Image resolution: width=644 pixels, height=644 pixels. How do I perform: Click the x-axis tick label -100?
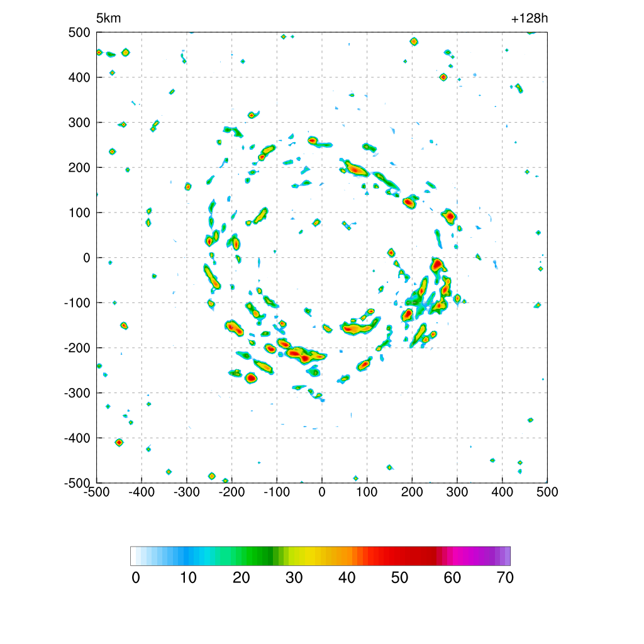coord(277,492)
